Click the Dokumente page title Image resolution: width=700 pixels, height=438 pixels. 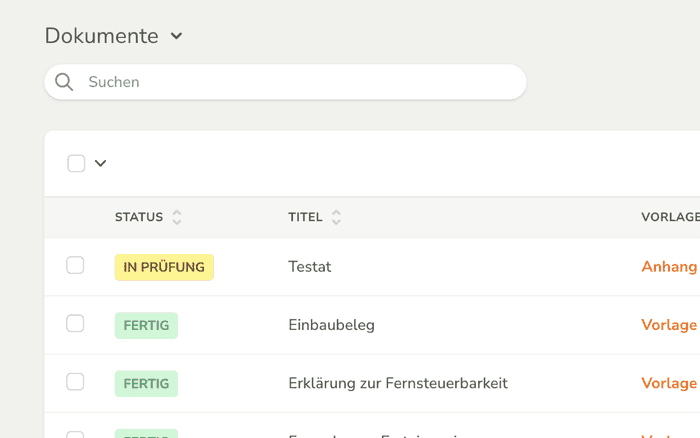click(101, 36)
